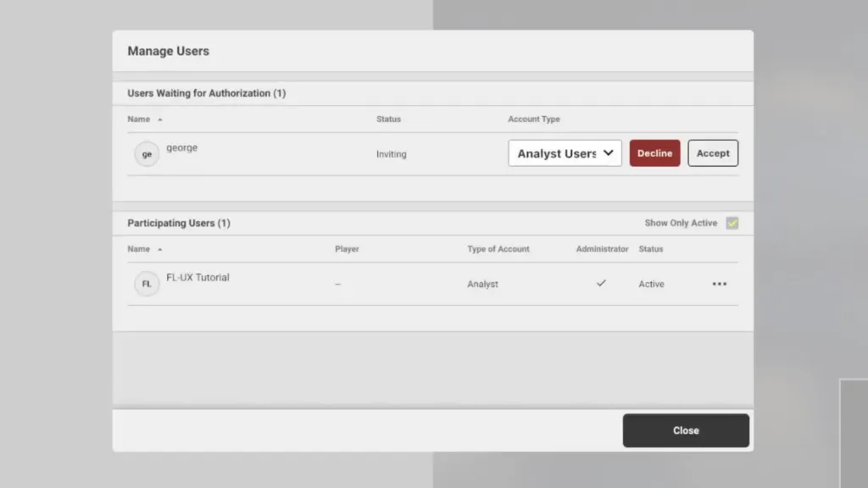Click the Player dash cell for FL-UX Tutorial
This screenshot has width=868, height=488.
(x=337, y=284)
